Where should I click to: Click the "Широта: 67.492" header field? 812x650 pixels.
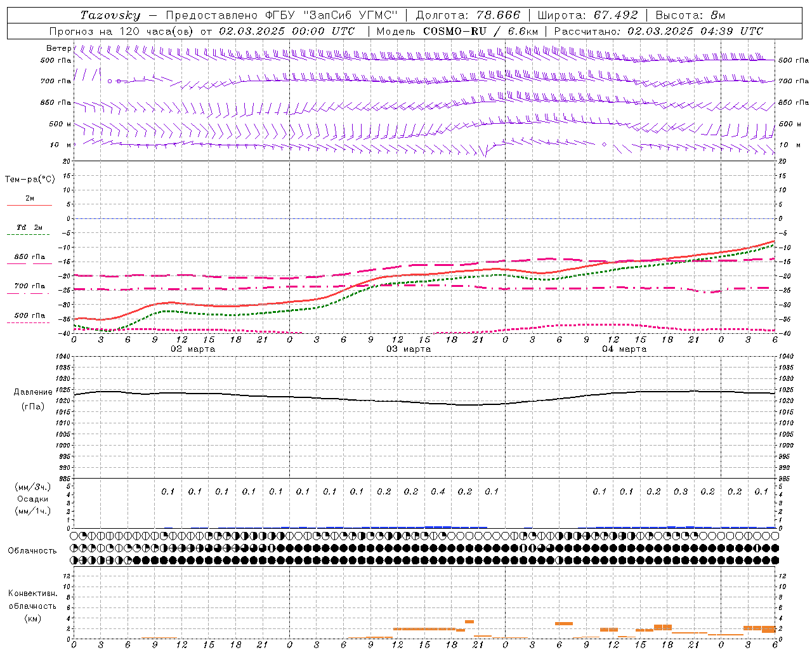[x=587, y=15]
